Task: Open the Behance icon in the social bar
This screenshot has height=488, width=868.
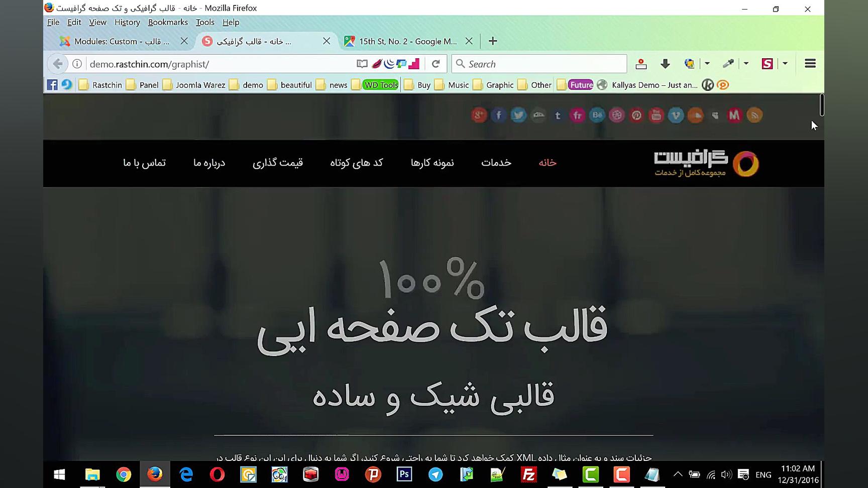Action: pos(597,115)
